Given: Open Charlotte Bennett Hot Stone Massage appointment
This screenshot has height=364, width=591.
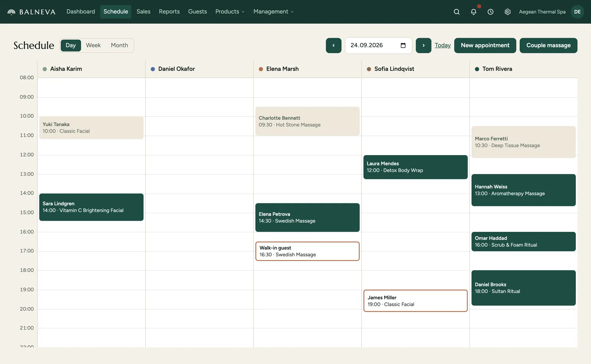Looking at the screenshot, I should [x=307, y=121].
